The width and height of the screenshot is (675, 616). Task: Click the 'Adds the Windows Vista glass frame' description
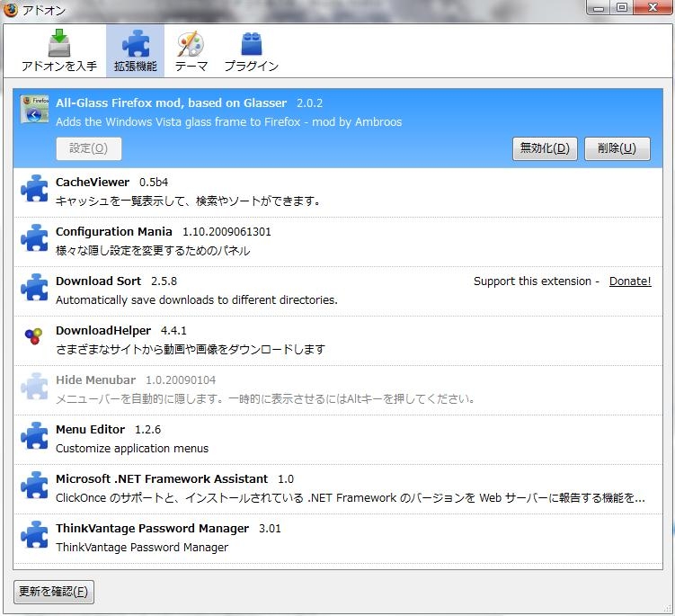click(x=228, y=122)
